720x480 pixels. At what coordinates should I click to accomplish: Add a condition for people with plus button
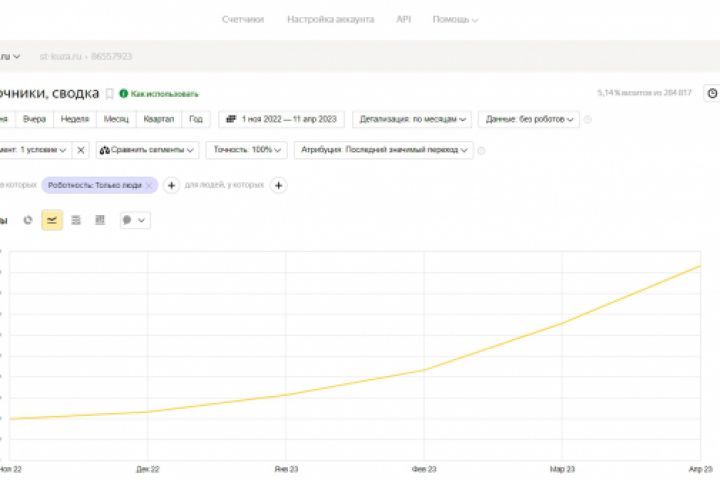pos(279,185)
